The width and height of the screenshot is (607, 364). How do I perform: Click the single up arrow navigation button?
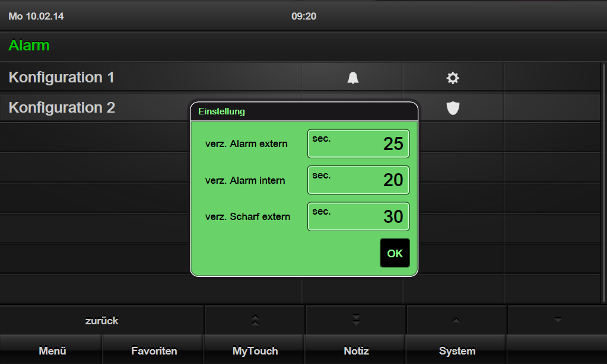pos(456,320)
